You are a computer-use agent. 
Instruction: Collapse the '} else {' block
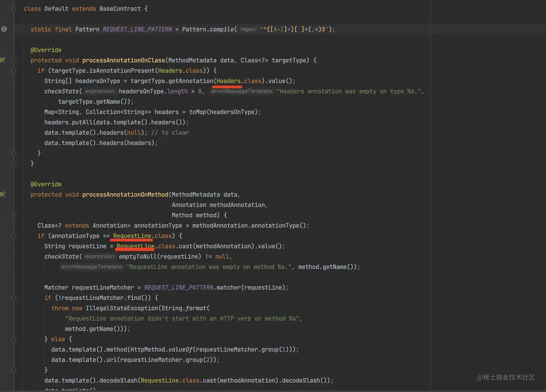pos(14,339)
